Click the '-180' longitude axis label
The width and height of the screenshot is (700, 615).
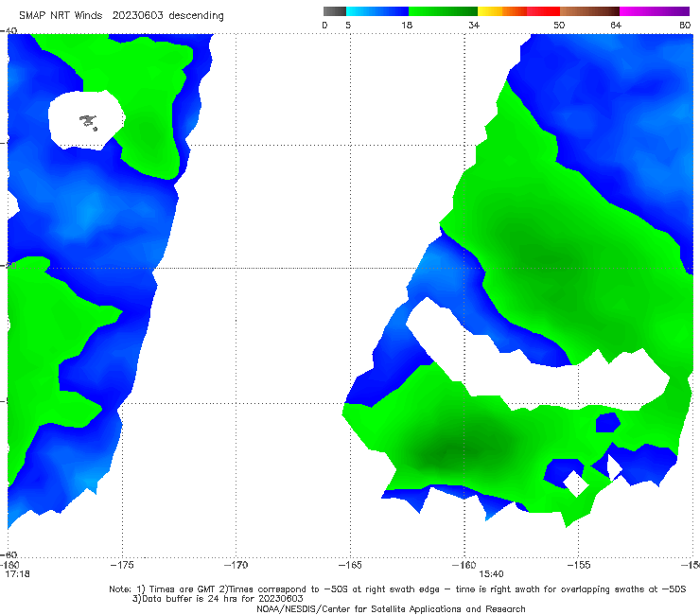pos(8,565)
